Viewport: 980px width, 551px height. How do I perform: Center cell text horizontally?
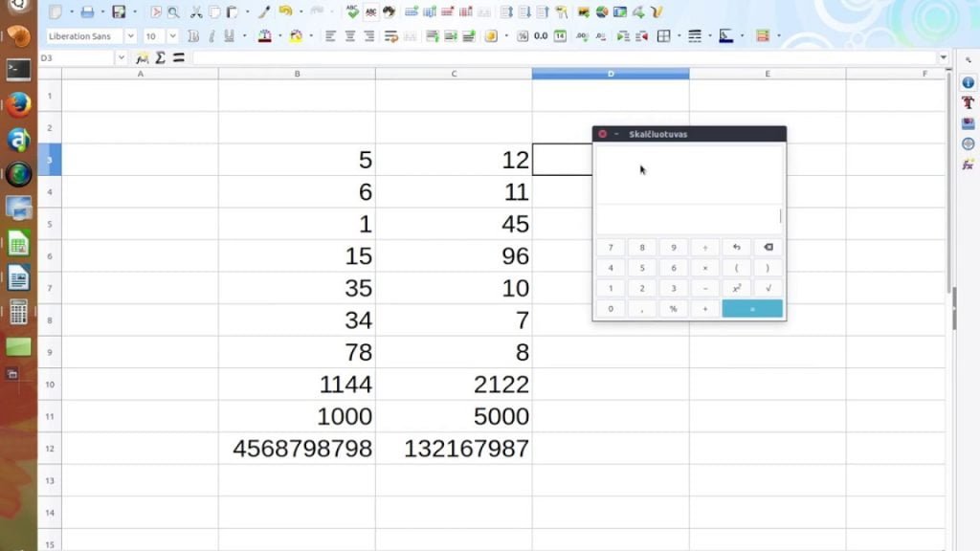[x=350, y=36]
